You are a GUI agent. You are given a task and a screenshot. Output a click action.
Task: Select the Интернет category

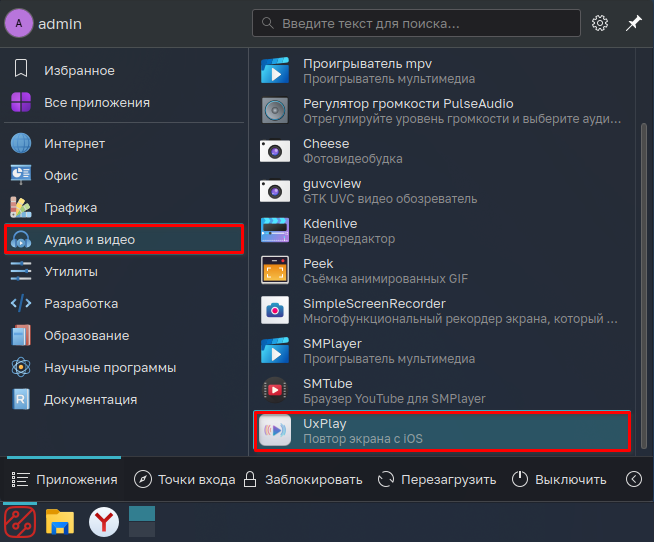(74, 143)
